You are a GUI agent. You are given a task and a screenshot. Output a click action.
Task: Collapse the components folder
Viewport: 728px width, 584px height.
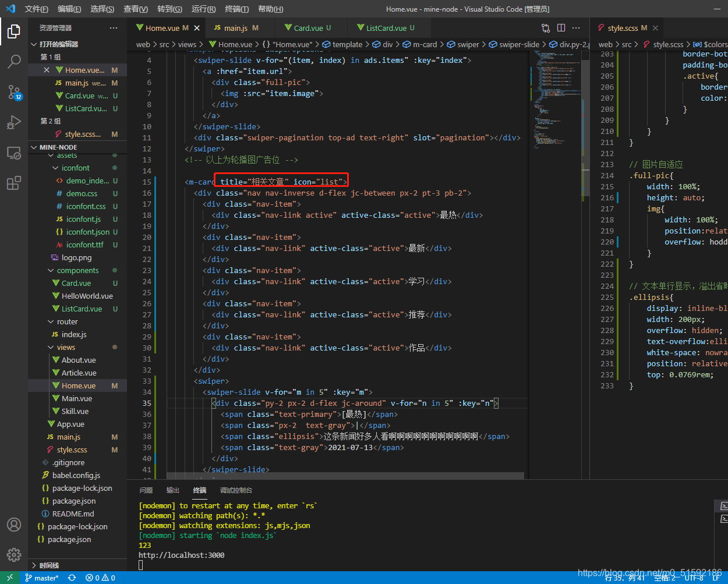(51, 270)
